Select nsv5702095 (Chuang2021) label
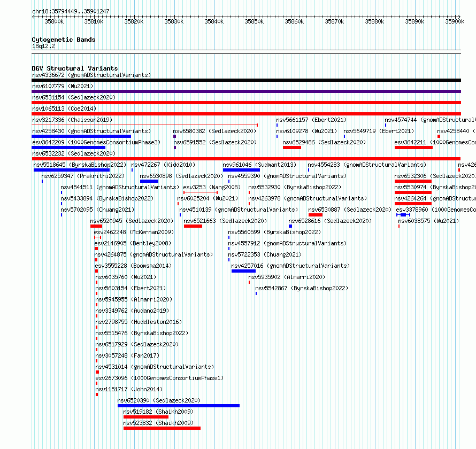The height and width of the screenshot is (449, 476). pyautogui.click(x=97, y=210)
